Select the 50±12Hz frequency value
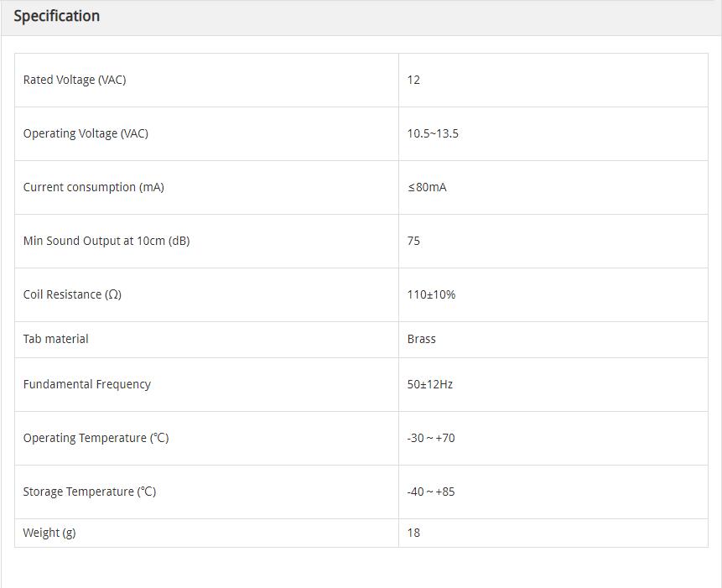This screenshot has width=722, height=588. [430, 384]
